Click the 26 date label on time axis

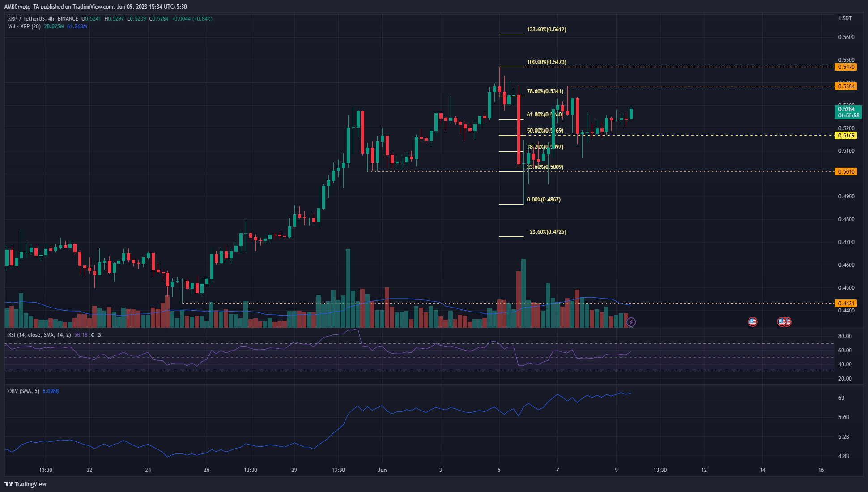(x=206, y=470)
